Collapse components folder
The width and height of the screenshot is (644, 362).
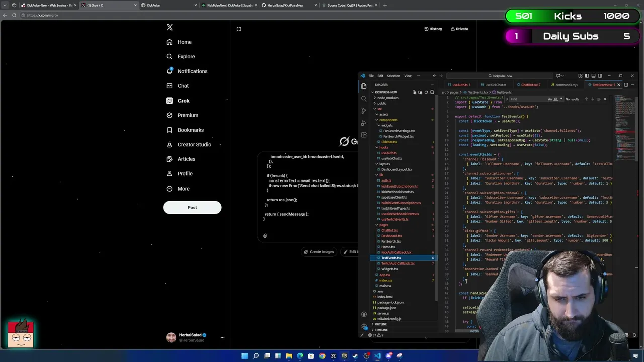[388, 120]
